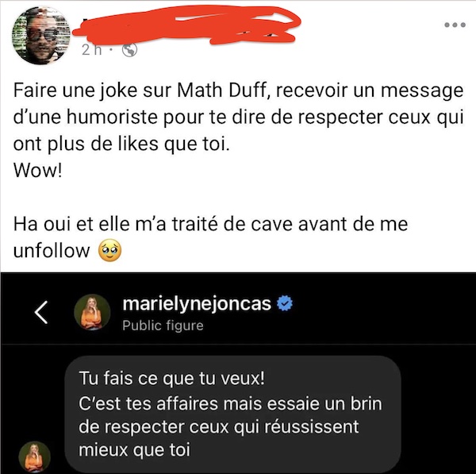Click "ont plus de likes que toi." line

[121, 144]
